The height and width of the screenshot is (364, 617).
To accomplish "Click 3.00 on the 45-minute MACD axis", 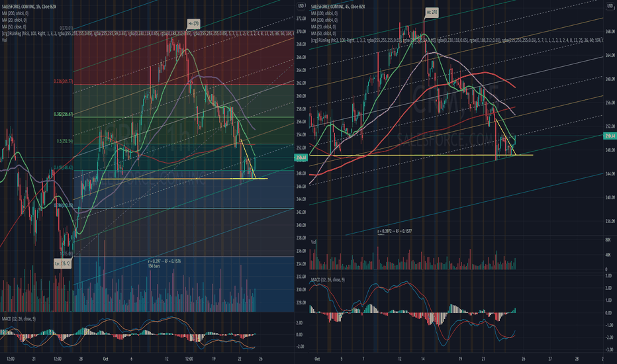I will [608, 276].
